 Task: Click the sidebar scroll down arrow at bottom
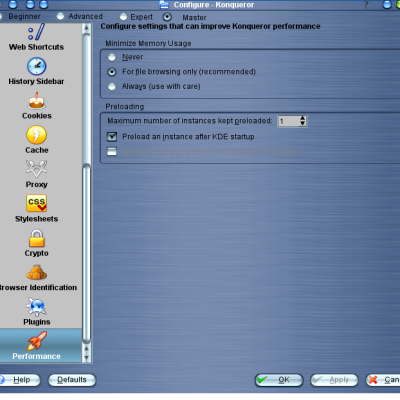tap(87, 358)
